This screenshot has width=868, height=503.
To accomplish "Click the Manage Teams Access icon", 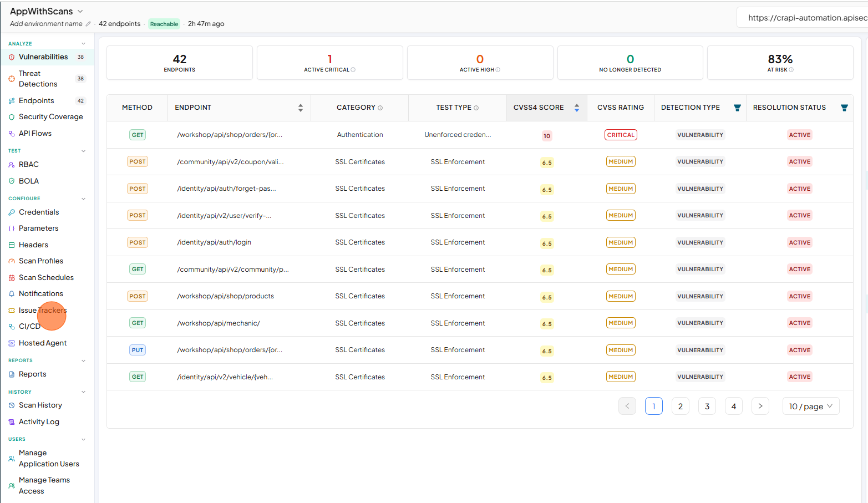I will coord(12,486).
